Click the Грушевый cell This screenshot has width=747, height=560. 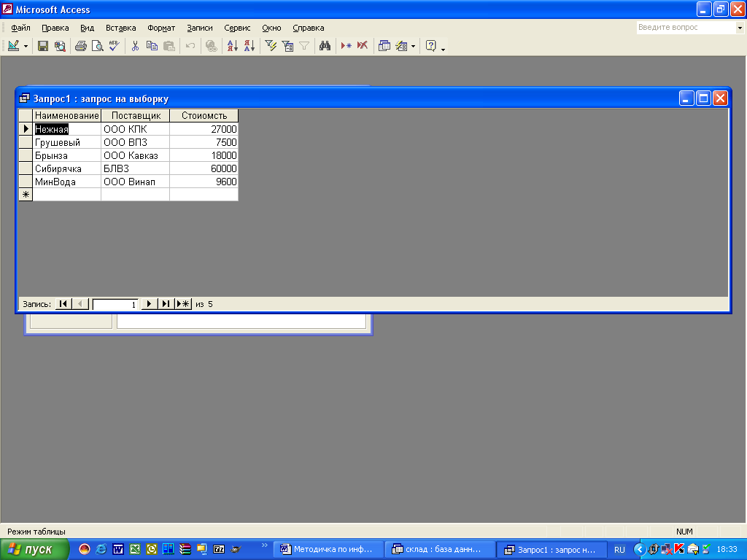(x=66, y=142)
